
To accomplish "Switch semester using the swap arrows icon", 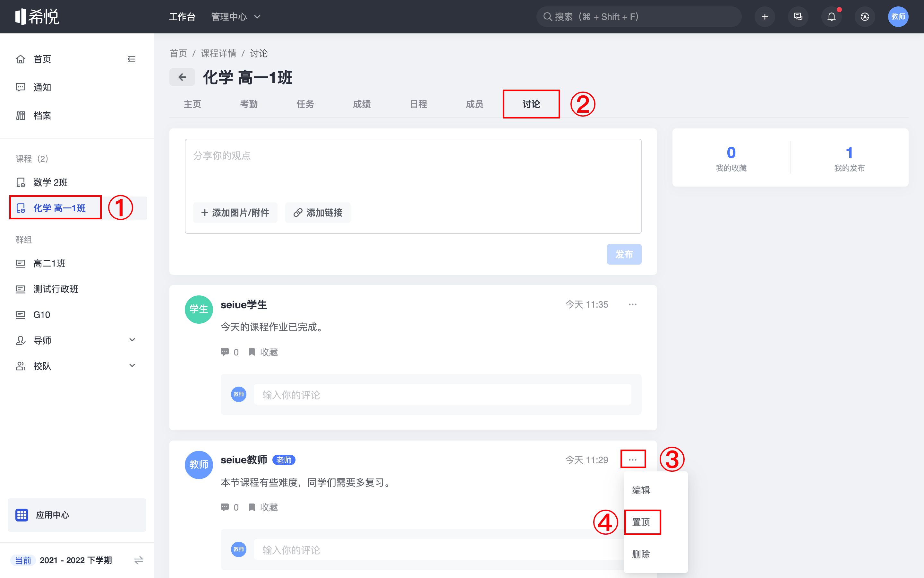I will pos(139,560).
